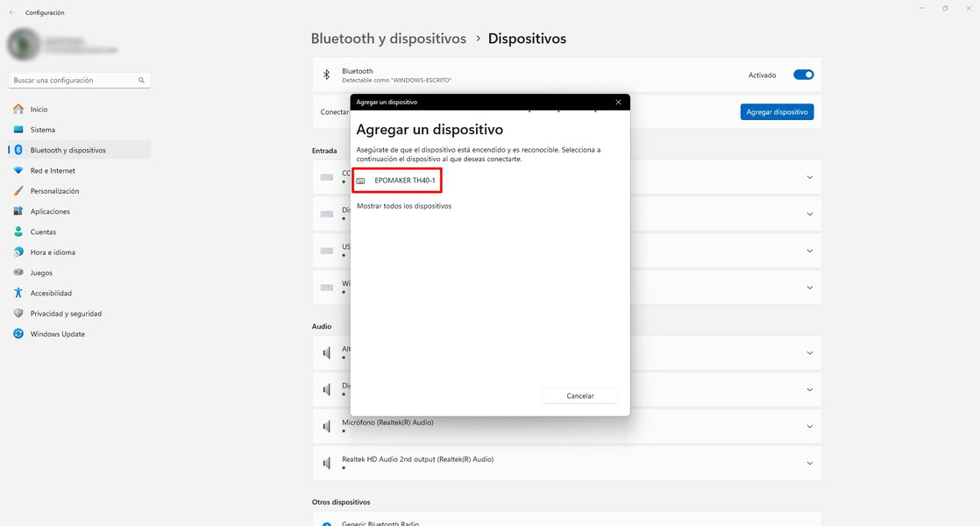The image size is (980, 526).
Task: Click the Micrófono (Realtek(R) Audio) label
Action: point(387,423)
